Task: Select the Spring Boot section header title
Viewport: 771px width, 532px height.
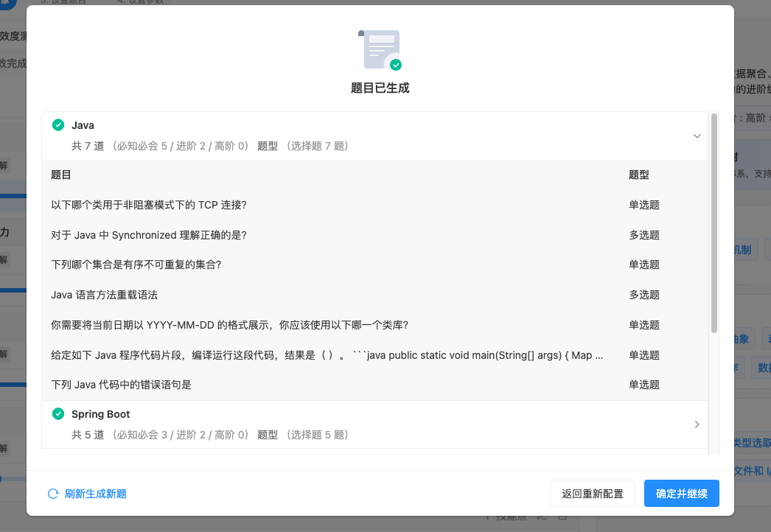Action: click(x=101, y=414)
